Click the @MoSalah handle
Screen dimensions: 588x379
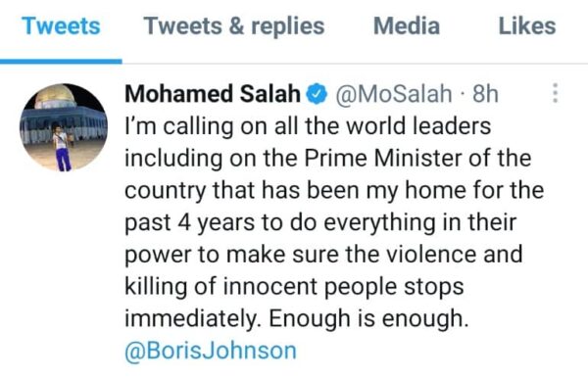pyautogui.click(x=393, y=94)
